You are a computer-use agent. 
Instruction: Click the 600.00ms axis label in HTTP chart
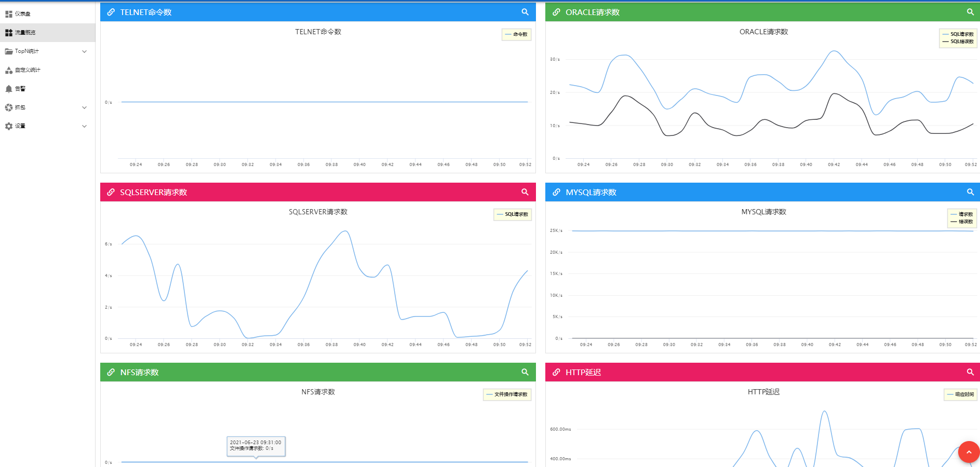click(x=561, y=429)
